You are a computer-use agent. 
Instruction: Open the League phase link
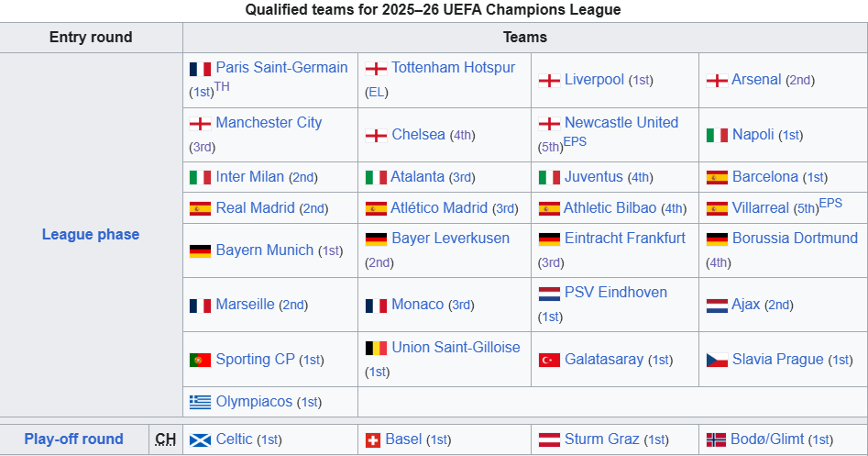tap(91, 234)
